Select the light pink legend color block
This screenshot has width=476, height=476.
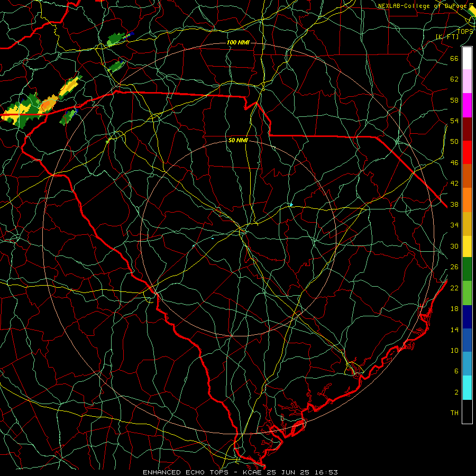point(467,81)
